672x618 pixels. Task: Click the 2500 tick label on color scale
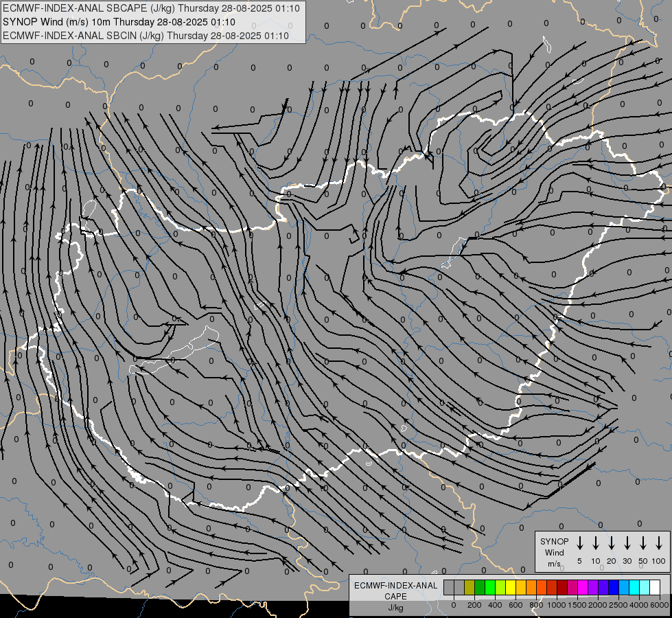[618, 605]
